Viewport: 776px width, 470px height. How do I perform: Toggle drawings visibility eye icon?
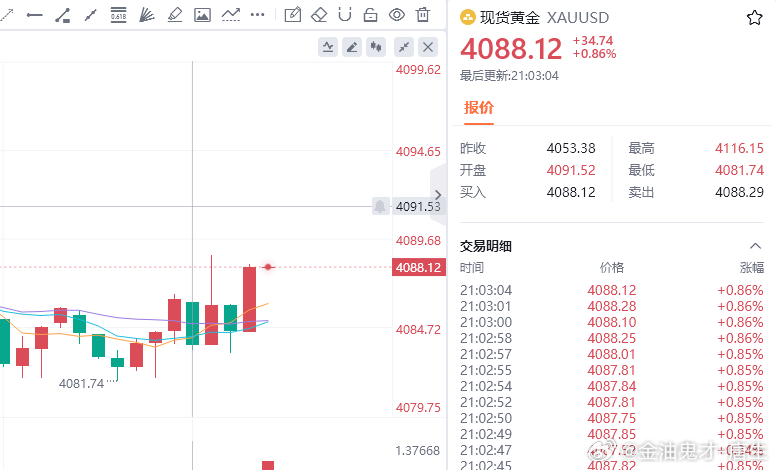pos(396,15)
